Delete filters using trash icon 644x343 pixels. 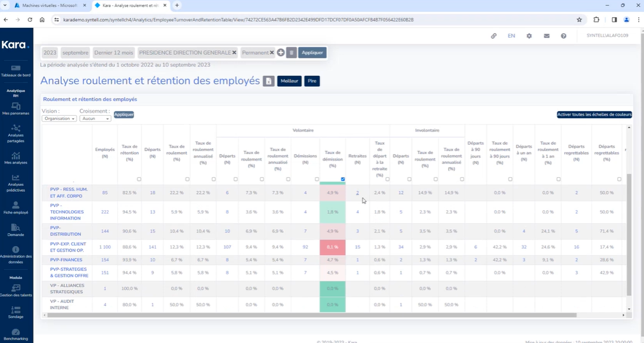pyautogui.click(x=291, y=53)
